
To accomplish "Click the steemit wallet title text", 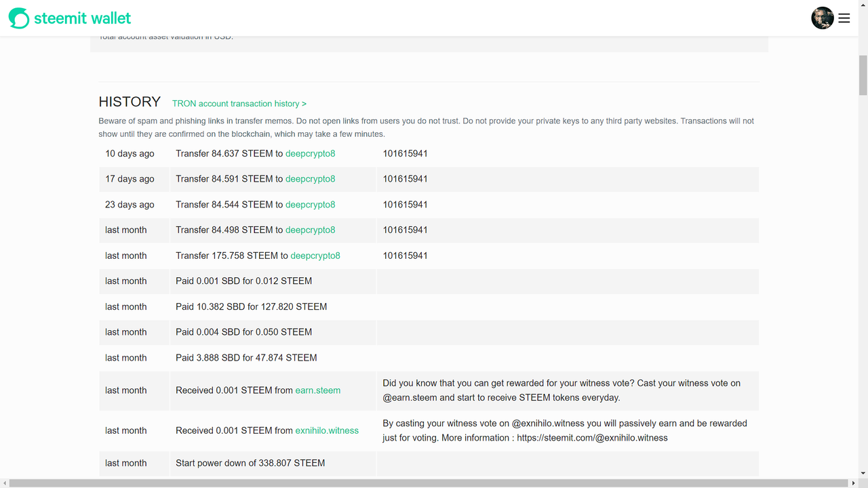I will click(83, 18).
